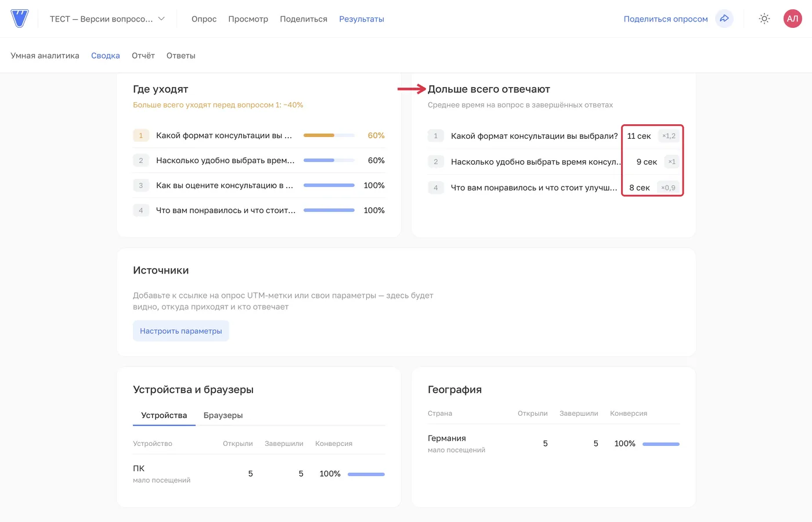Toggle light theme with sun icon
Image resolution: width=812 pixels, height=522 pixels.
tap(764, 19)
